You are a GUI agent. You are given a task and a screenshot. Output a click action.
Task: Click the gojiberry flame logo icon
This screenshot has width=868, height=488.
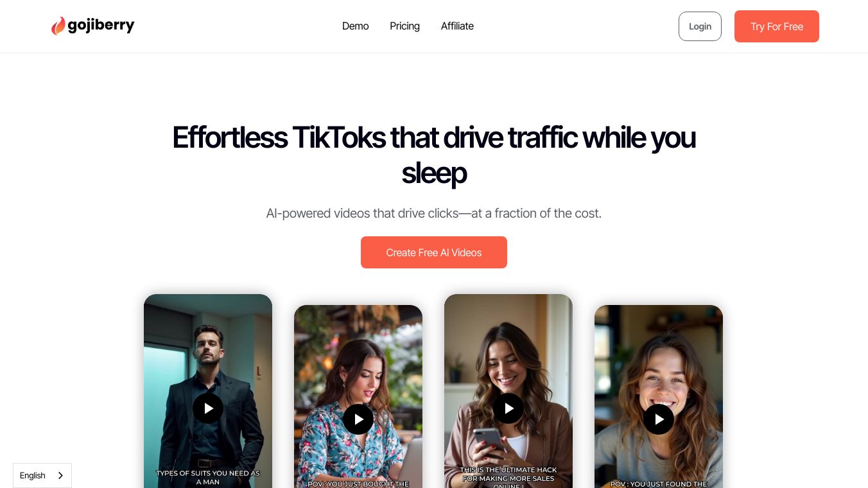[58, 26]
